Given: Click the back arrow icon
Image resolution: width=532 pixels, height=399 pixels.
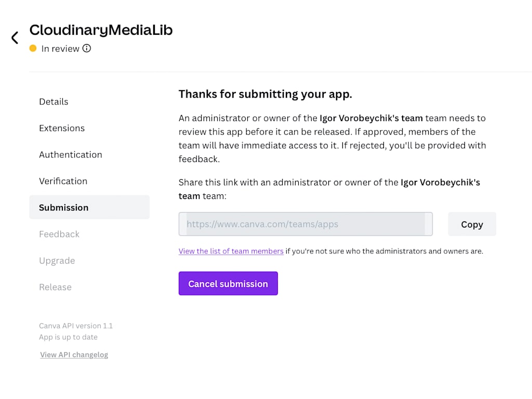Looking at the screenshot, I should pos(15,37).
